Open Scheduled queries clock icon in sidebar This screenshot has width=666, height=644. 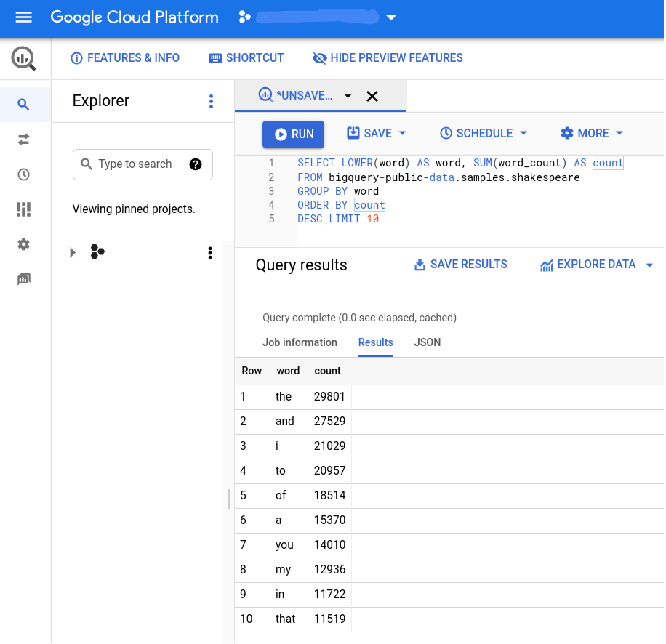click(24, 174)
